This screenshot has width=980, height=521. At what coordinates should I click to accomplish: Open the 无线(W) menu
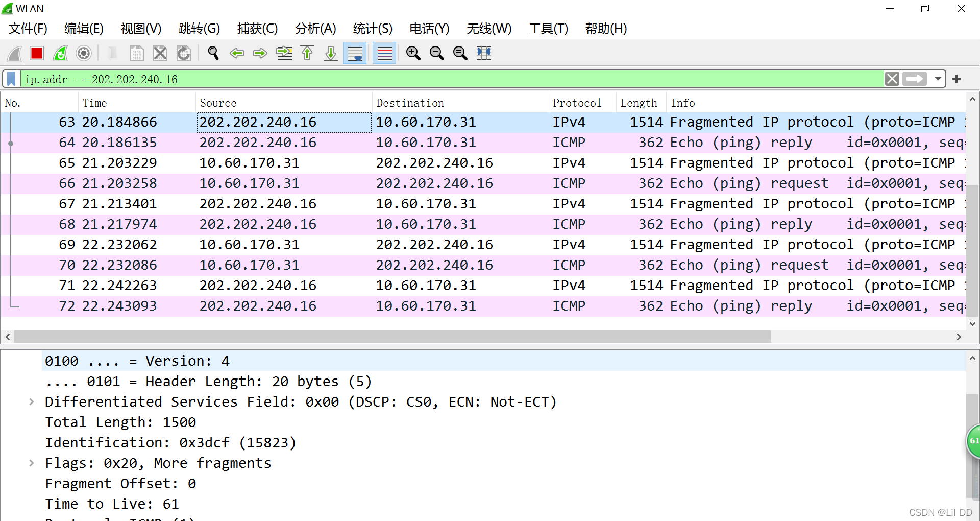coord(489,29)
